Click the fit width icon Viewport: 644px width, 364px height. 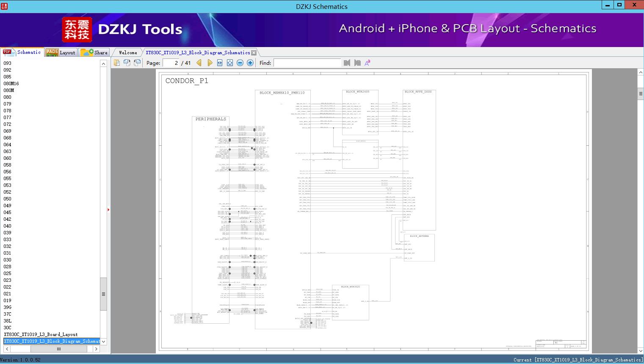(x=220, y=63)
